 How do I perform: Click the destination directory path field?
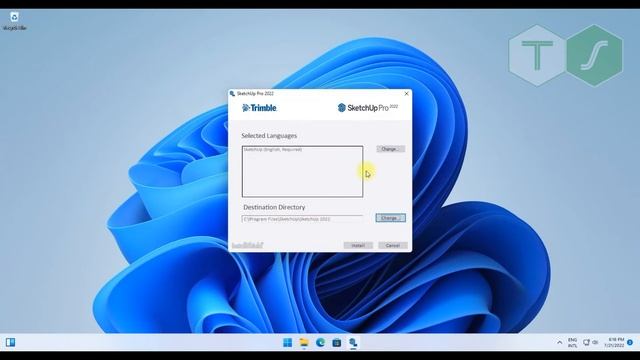(x=302, y=219)
